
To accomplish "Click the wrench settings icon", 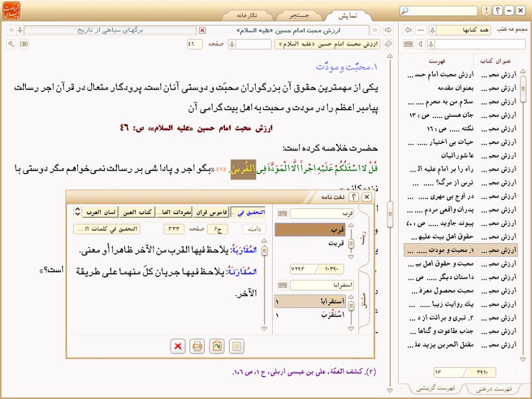I will [11, 44].
